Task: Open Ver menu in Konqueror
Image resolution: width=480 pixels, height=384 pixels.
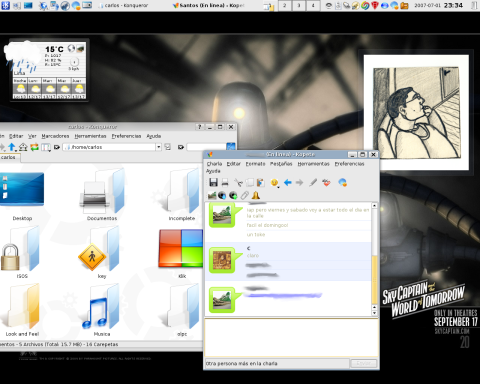Action: [32, 136]
